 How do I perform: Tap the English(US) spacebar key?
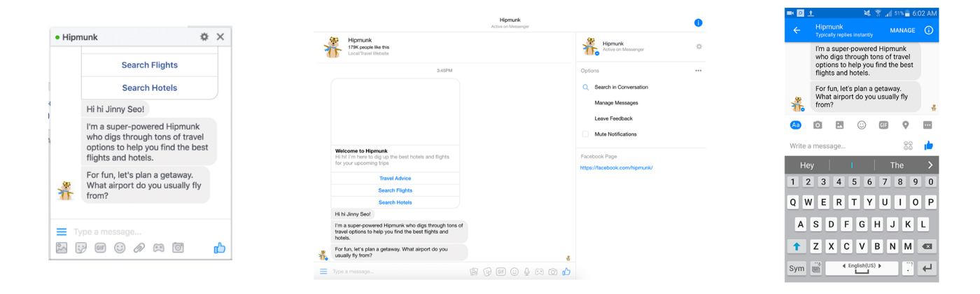(x=862, y=268)
